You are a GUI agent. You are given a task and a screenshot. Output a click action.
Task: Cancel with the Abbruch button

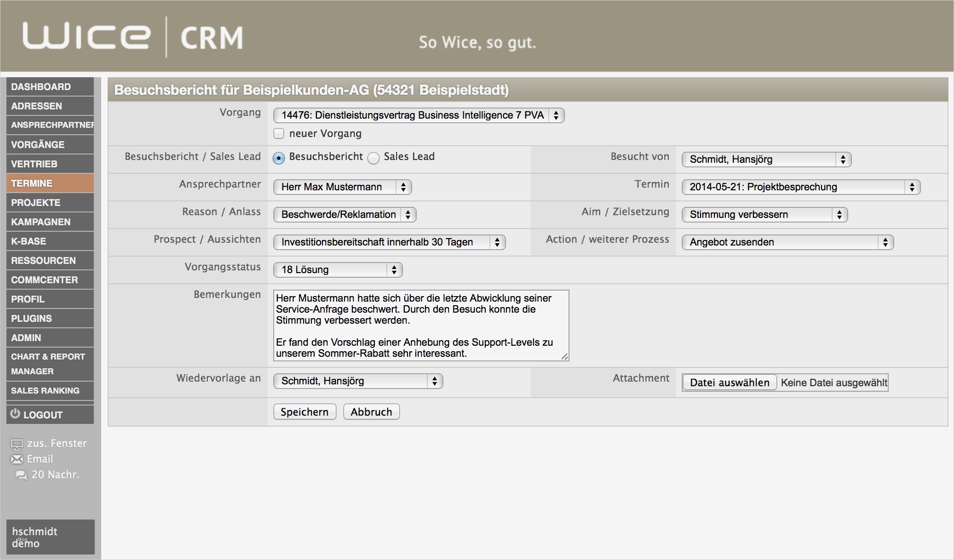[x=371, y=411]
